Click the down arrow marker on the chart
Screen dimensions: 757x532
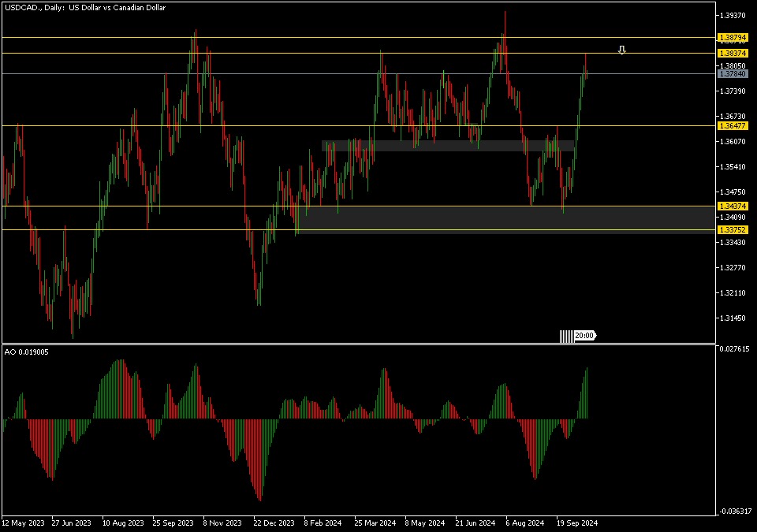point(622,50)
